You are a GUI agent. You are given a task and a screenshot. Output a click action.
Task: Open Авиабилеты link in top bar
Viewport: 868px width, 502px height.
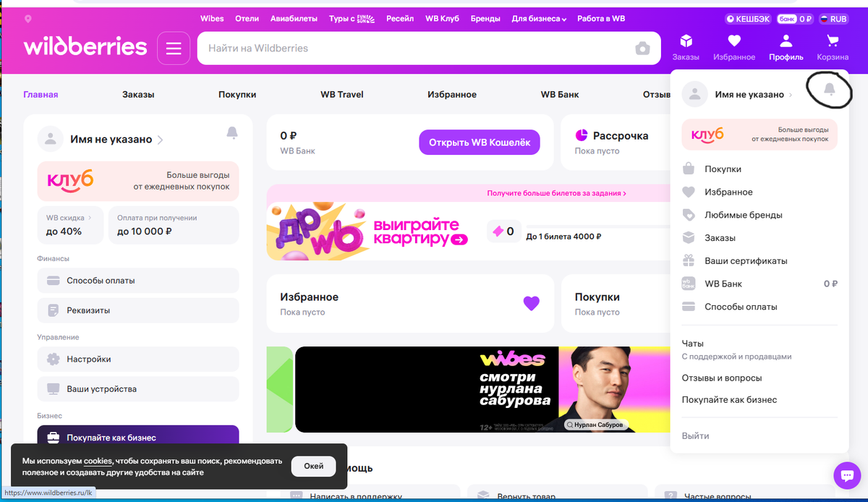(294, 19)
